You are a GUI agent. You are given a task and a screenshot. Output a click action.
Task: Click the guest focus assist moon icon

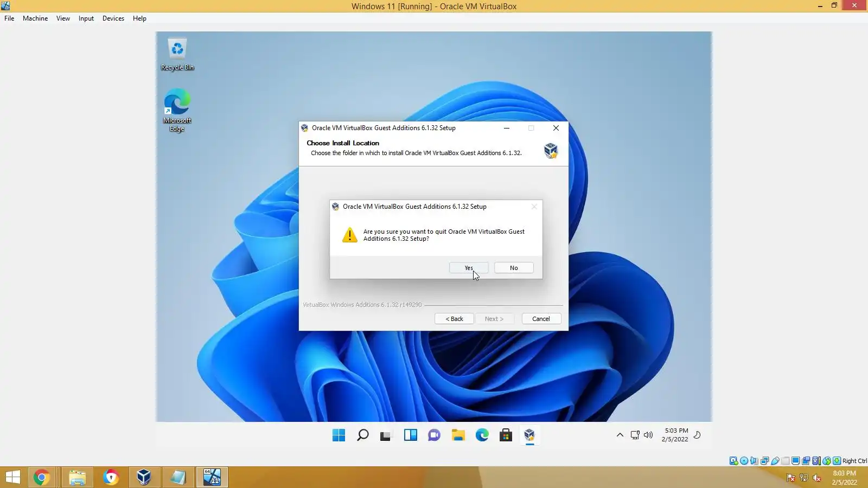coord(698,435)
